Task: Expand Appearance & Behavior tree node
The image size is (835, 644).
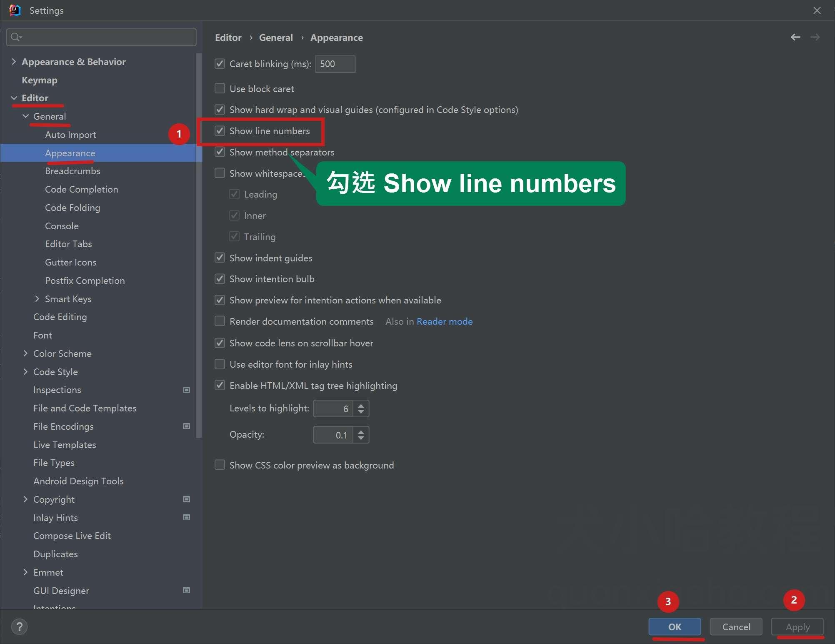Action: pyautogui.click(x=14, y=62)
